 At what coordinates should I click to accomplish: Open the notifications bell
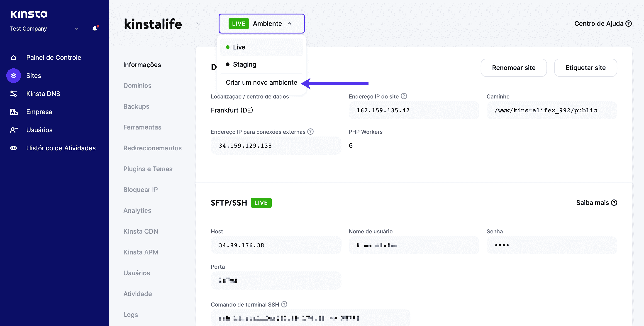point(95,29)
